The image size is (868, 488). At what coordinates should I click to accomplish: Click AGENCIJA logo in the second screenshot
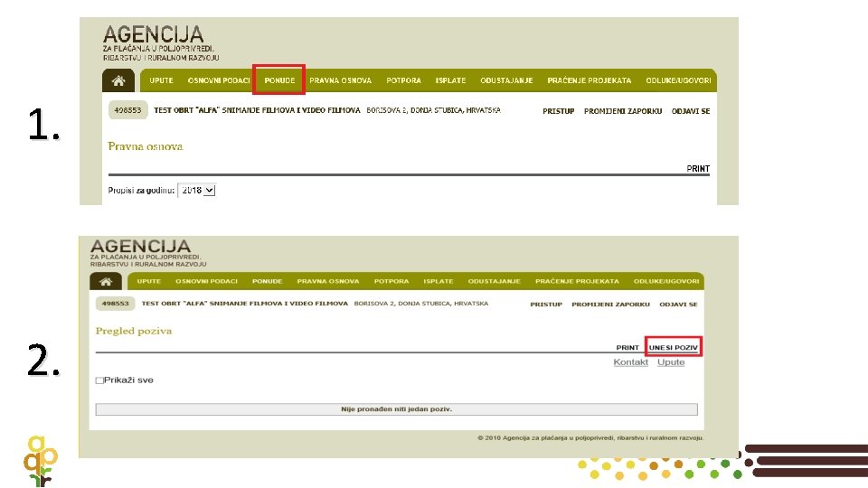(x=147, y=253)
